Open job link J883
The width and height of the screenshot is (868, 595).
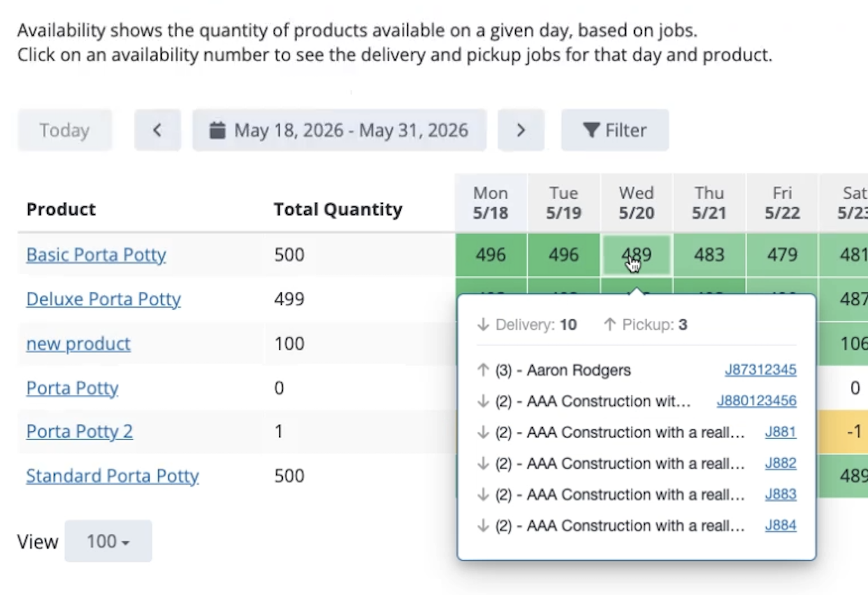coord(781,494)
